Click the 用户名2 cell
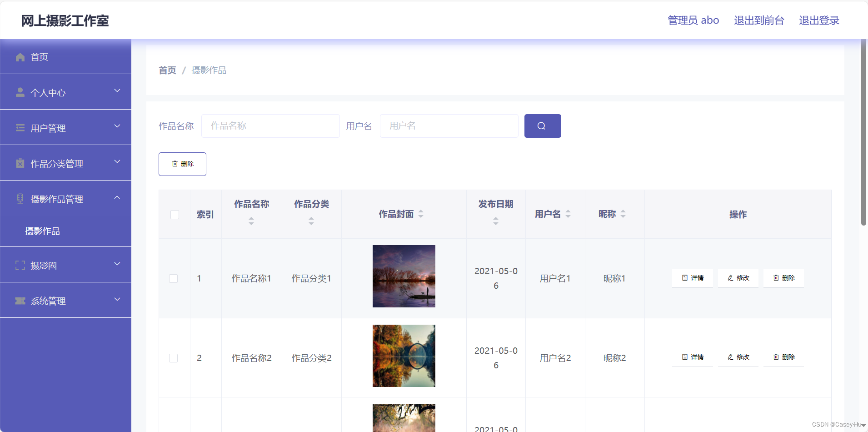868x432 pixels. pyautogui.click(x=555, y=358)
